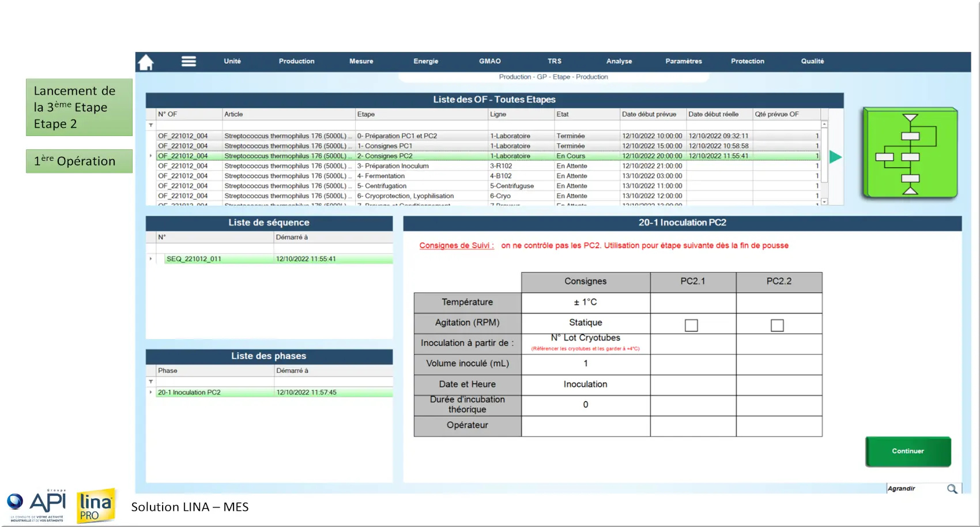
Task: Click the En Cours status cell
Action: point(587,156)
